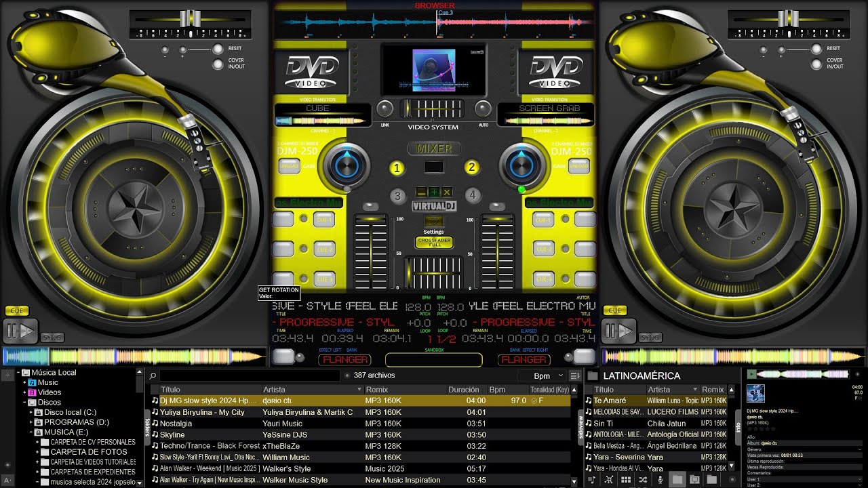Click the left channel volume fader
The height and width of the screenshot is (488, 868).
370,252
